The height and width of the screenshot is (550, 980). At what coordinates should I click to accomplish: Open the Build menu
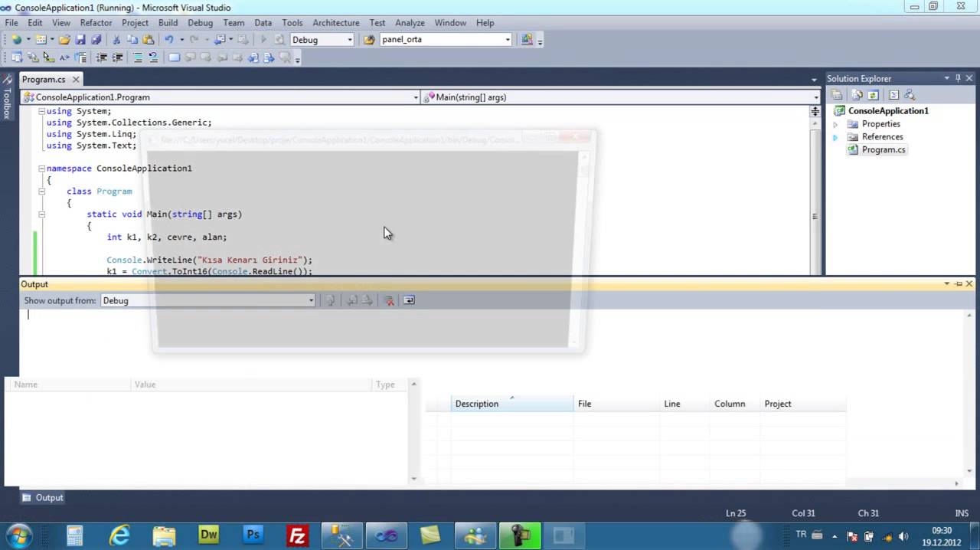168,23
